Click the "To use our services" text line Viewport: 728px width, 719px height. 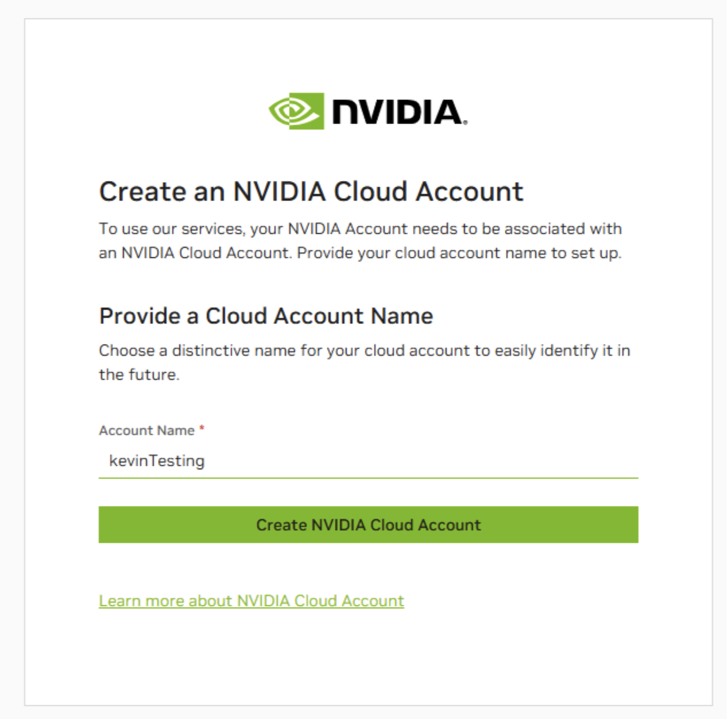point(360,229)
